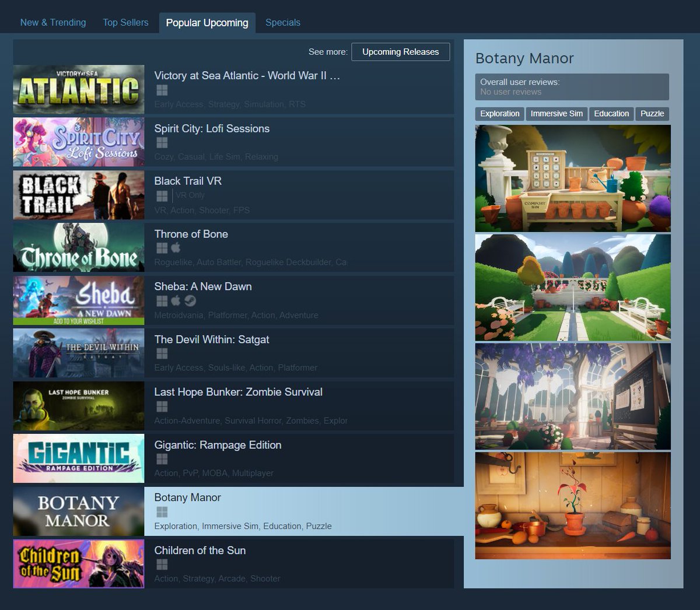Viewport: 700px width, 610px height.
Task: Open the Sheba: A New Dawn capsule image
Action: 79,300
